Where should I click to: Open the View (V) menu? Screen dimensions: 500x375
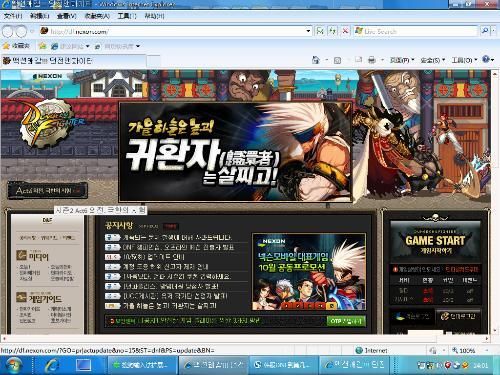click(67, 16)
